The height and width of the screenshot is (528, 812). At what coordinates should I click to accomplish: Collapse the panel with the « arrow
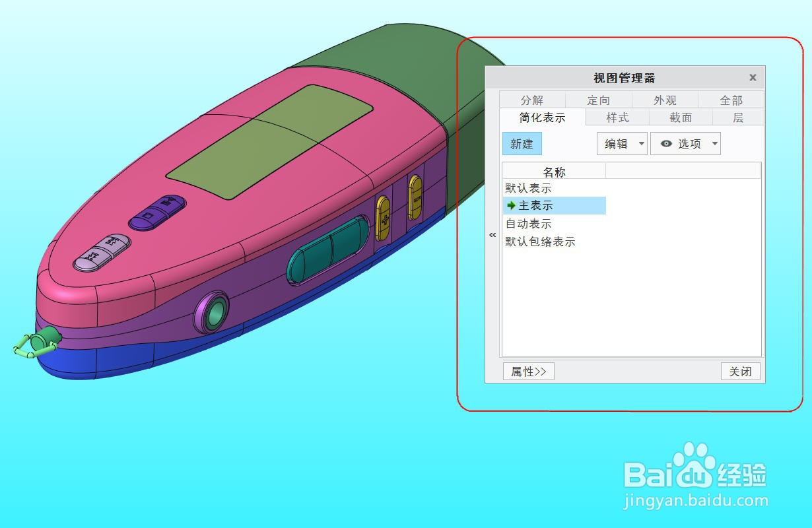(x=492, y=235)
